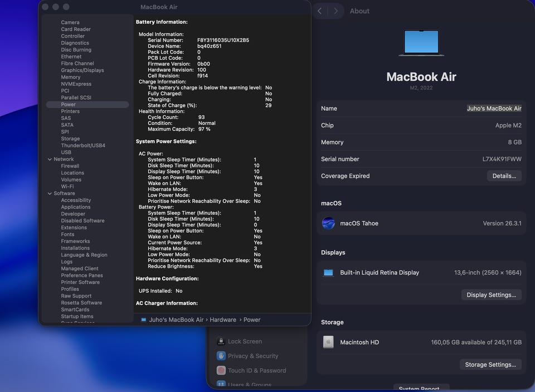
Task: Open Display Settings… button
Action: (491, 295)
